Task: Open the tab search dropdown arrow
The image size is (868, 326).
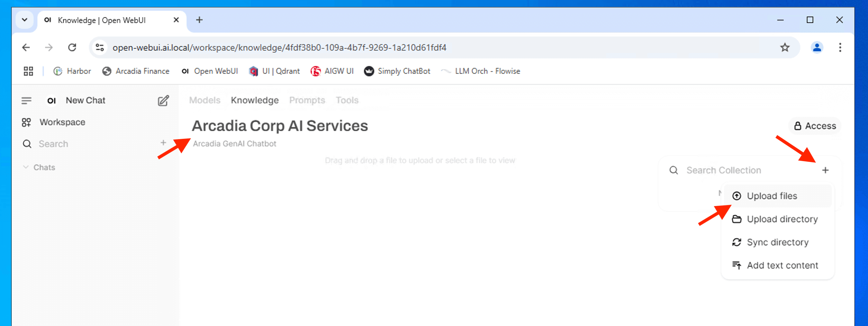Action: click(25, 20)
